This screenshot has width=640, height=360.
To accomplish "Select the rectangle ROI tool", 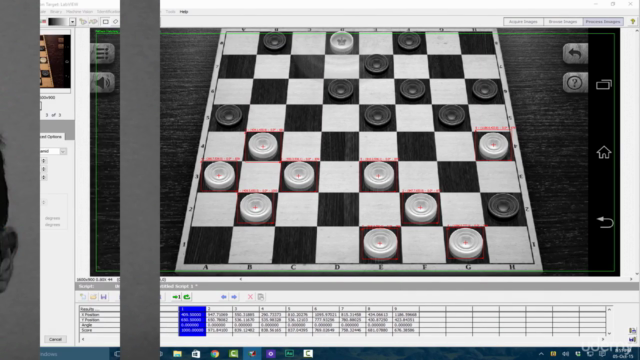I will click(105, 22).
